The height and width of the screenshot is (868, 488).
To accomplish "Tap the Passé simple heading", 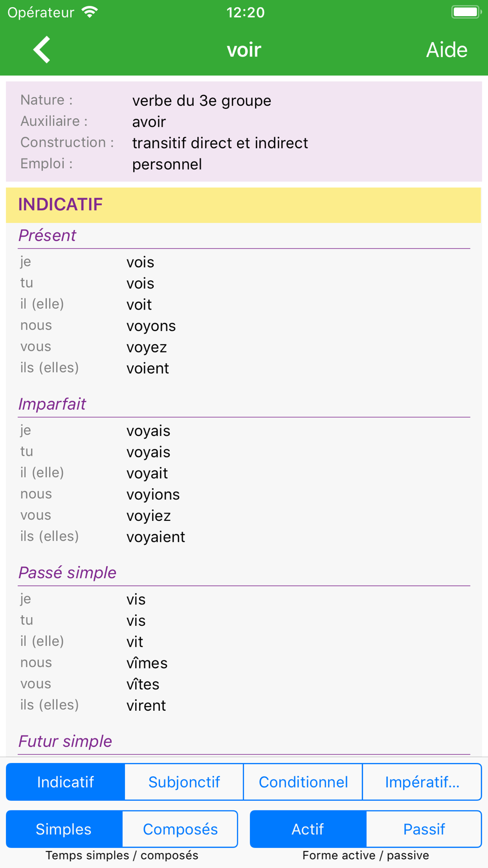I will (67, 573).
